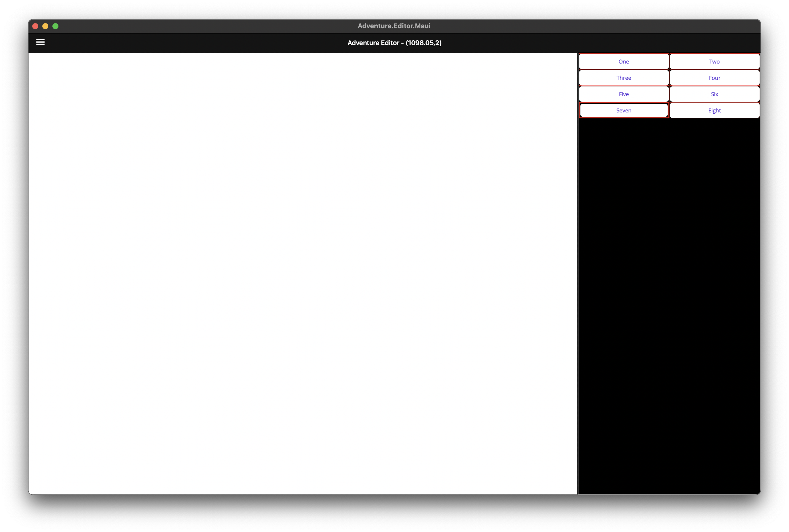The image size is (789, 532).
Task: Select the Eight button
Action: pos(714,110)
